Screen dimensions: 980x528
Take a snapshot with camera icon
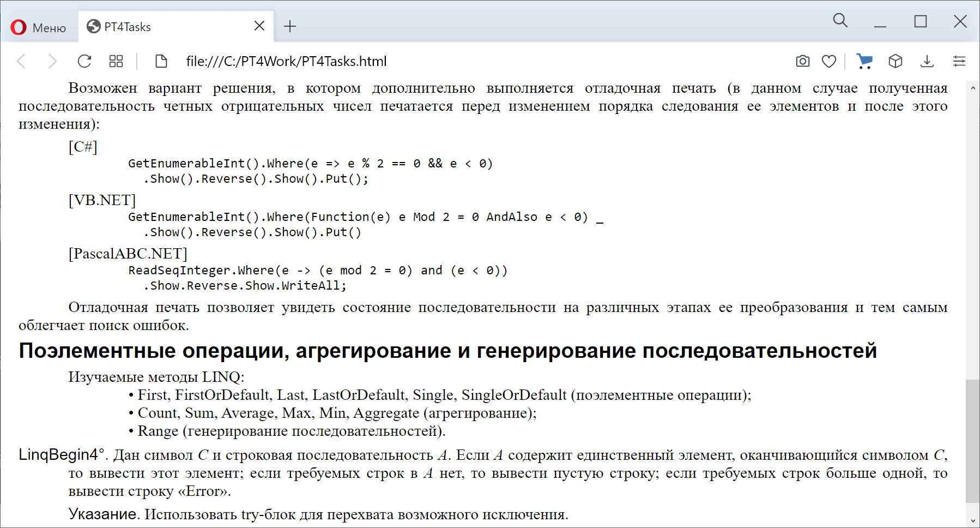pos(803,61)
